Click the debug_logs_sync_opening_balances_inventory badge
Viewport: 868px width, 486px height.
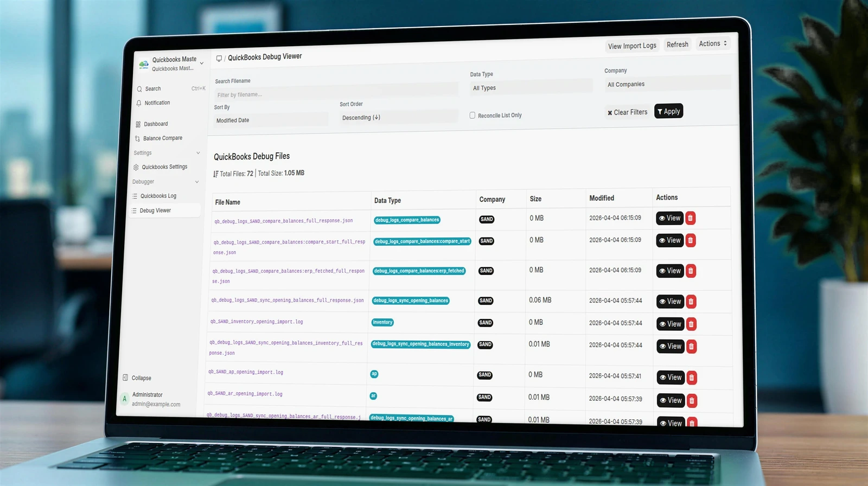click(420, 344)
